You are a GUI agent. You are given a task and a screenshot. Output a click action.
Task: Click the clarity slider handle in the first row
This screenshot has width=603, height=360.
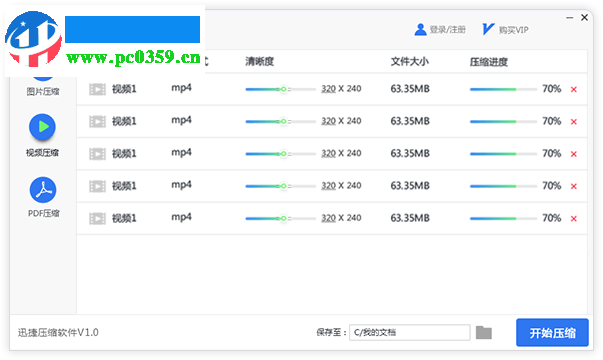pyautogui.click(x=283, y=89)
